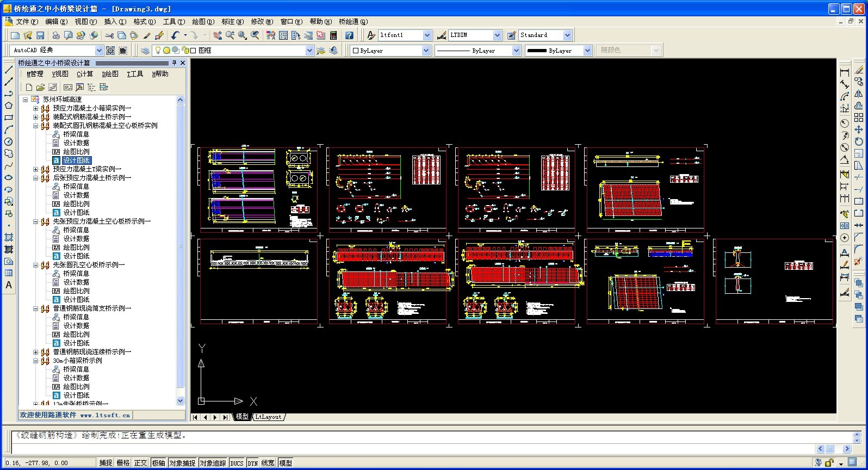
Task: Select the Line tool in draw toolbar
Action: (9, 70)
